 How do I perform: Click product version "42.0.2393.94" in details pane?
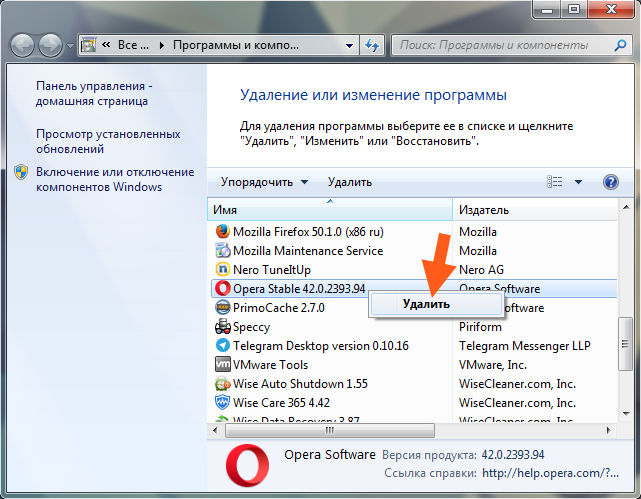click(x=513, y=454)
